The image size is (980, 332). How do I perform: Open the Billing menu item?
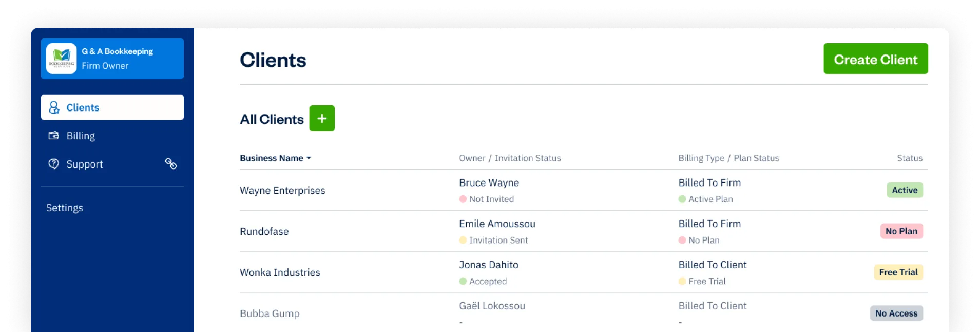pyautogui.click(x=112, y=136)
